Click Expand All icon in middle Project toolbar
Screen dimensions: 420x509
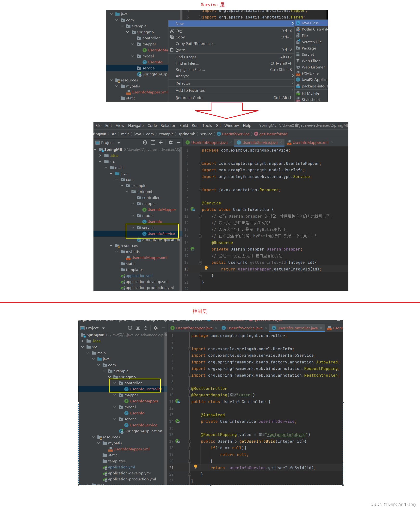click(x=153, y=142)
